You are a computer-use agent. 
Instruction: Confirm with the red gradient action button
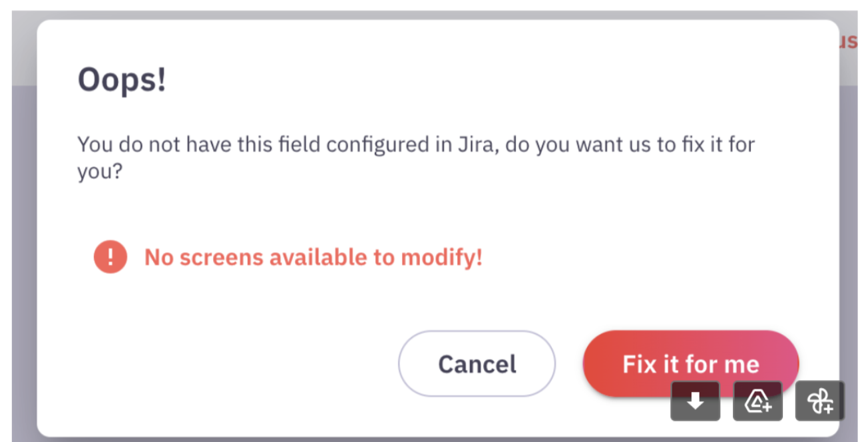(690, 363)
